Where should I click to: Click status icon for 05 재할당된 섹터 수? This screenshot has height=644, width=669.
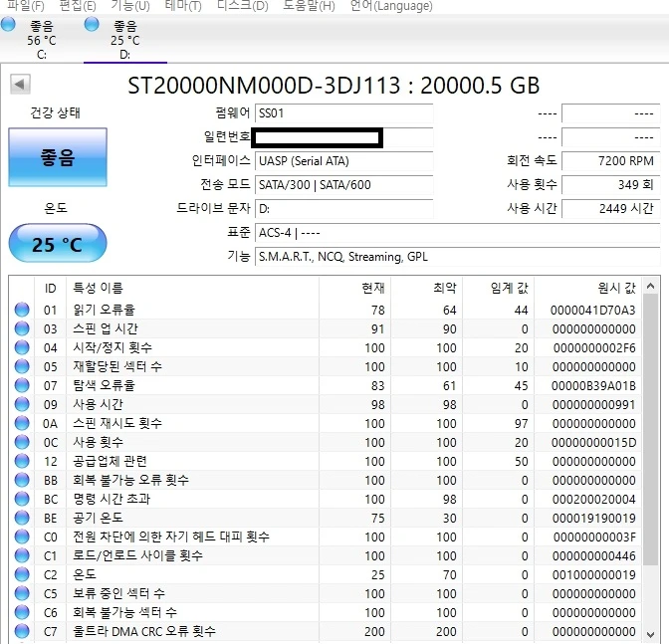22,366
